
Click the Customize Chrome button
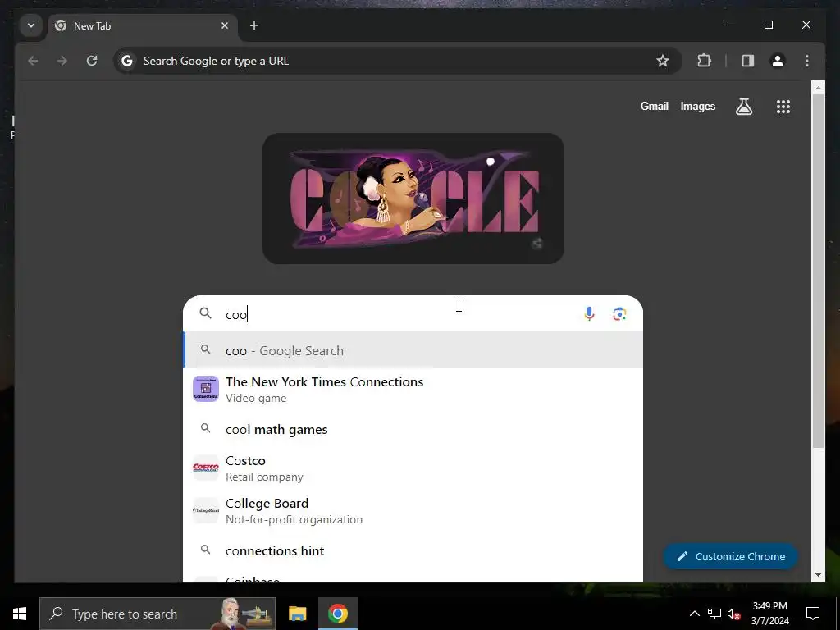point(730,556)
